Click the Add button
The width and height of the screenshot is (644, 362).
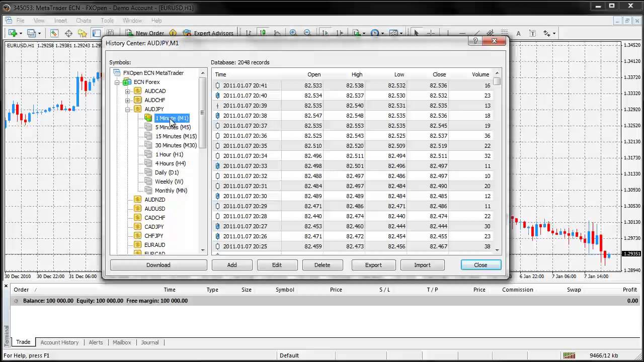click(x=232, y=265)
